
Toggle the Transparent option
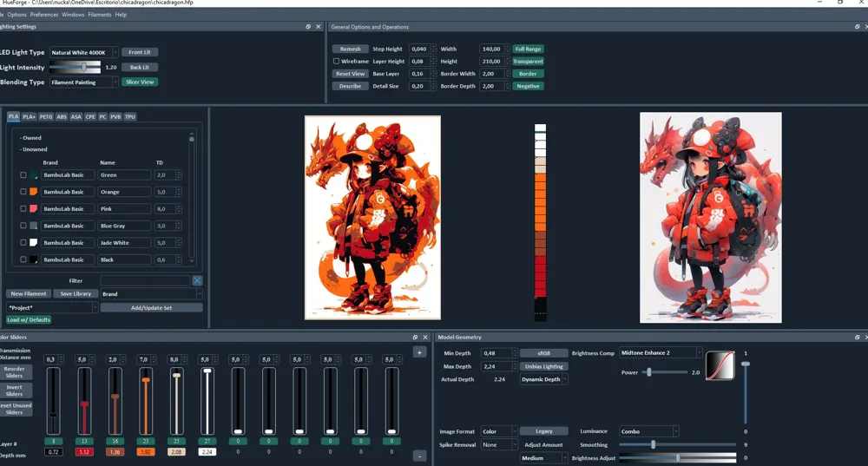[528, 62]
